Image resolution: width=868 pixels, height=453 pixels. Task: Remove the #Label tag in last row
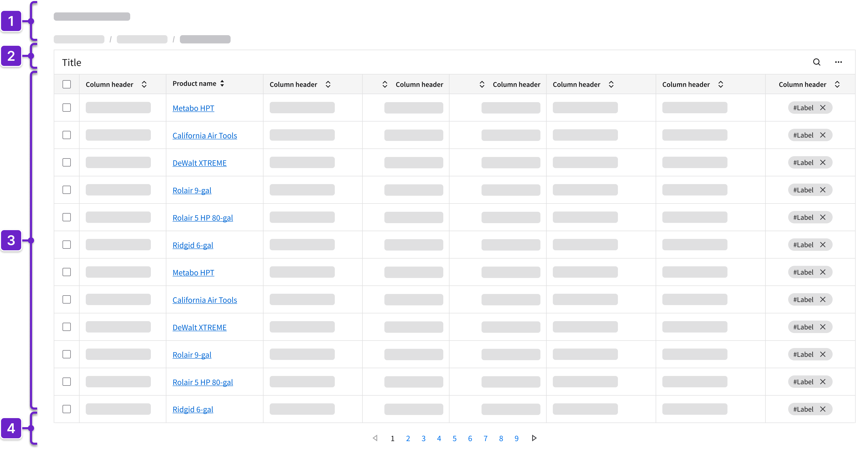823,409
